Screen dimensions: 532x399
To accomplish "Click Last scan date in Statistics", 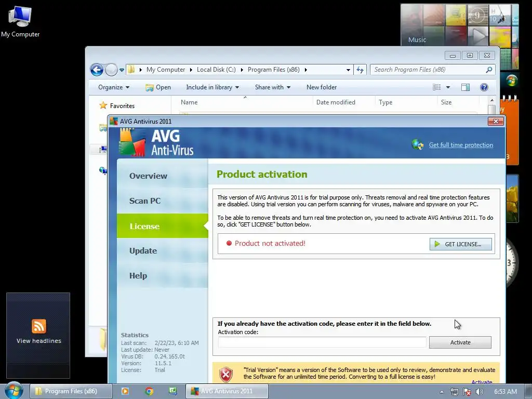I will coord(177,343).
